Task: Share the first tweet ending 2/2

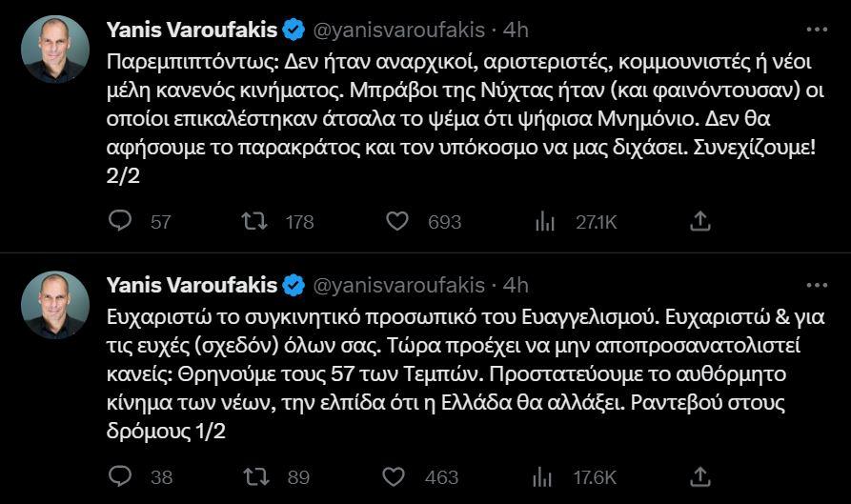Action: (699, 221)
